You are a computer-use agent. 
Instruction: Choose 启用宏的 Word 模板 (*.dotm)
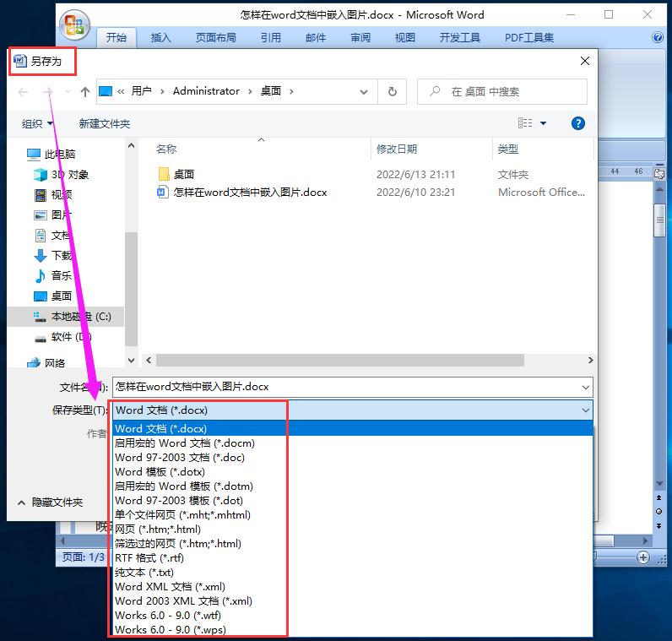tap(353, 486)
